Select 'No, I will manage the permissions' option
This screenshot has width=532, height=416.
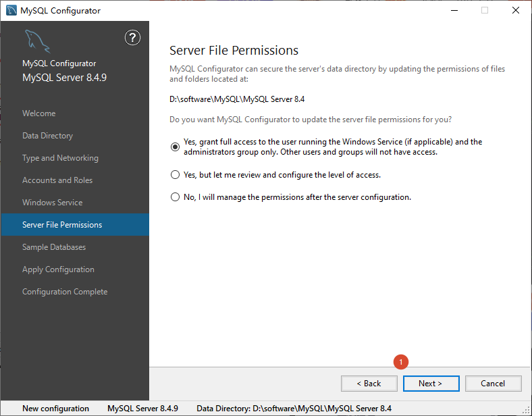pyautogui.click(x=175, y=197)
